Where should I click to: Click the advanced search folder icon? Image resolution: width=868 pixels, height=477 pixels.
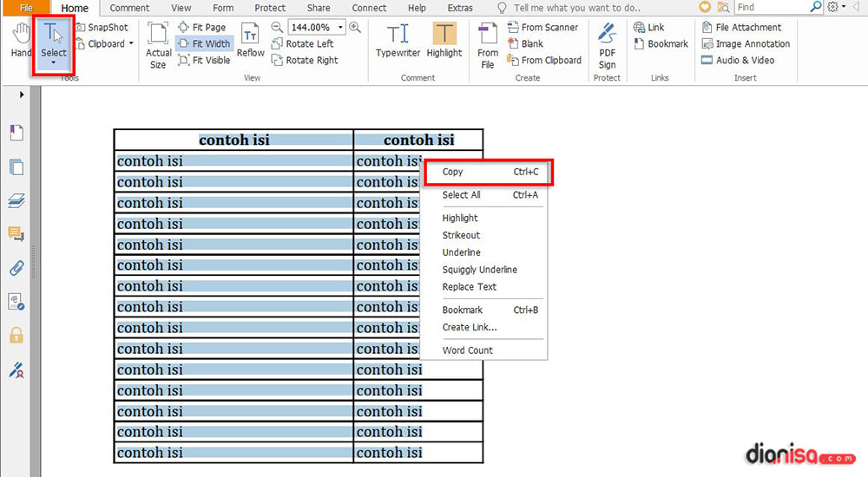(x=723, y=7)
